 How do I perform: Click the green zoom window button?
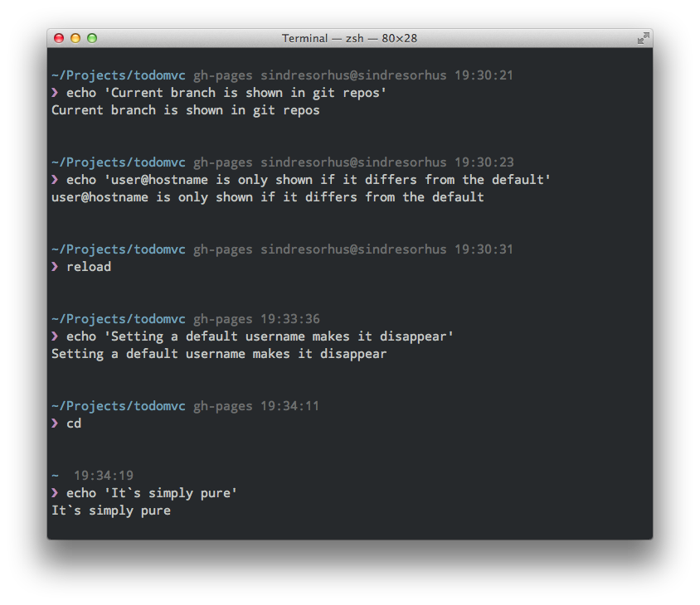coord(92,38)
